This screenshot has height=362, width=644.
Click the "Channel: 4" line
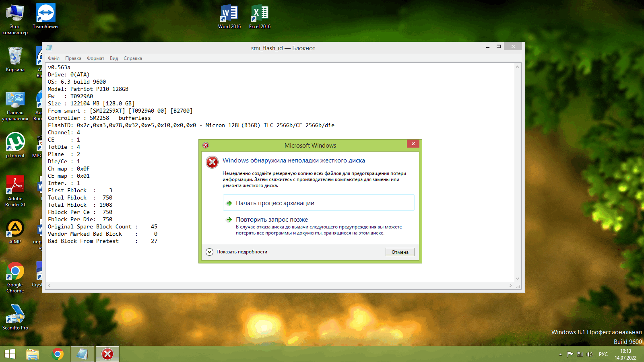[x=64, y=132]
